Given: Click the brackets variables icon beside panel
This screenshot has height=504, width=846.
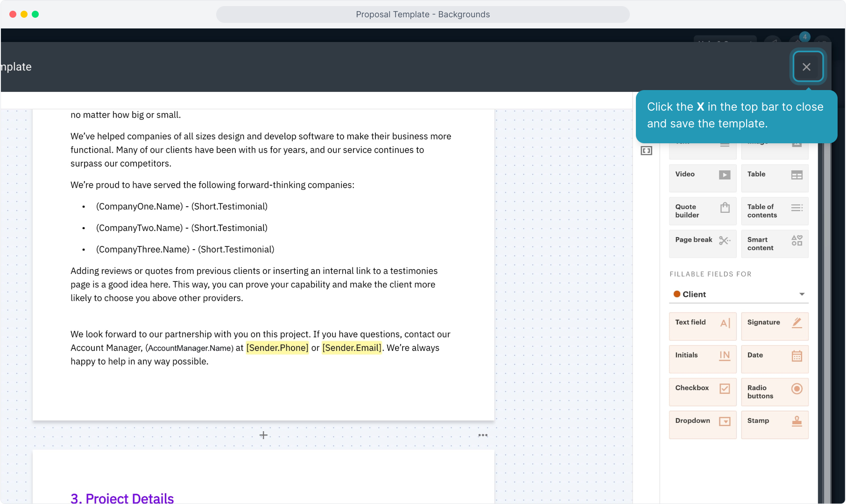Looking at the screenshot, I should click(646, 150).
